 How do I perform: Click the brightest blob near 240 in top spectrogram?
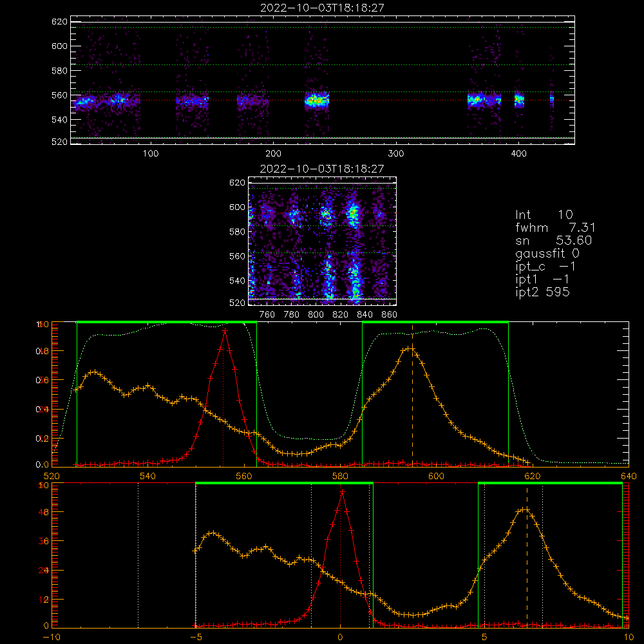tap(317, 100)
